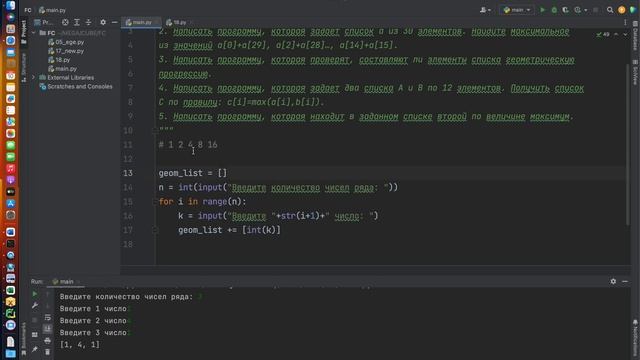The width and height of the screenshot is (640, 360).
Task: Expand External Libraries node
Action: [34, 77]
